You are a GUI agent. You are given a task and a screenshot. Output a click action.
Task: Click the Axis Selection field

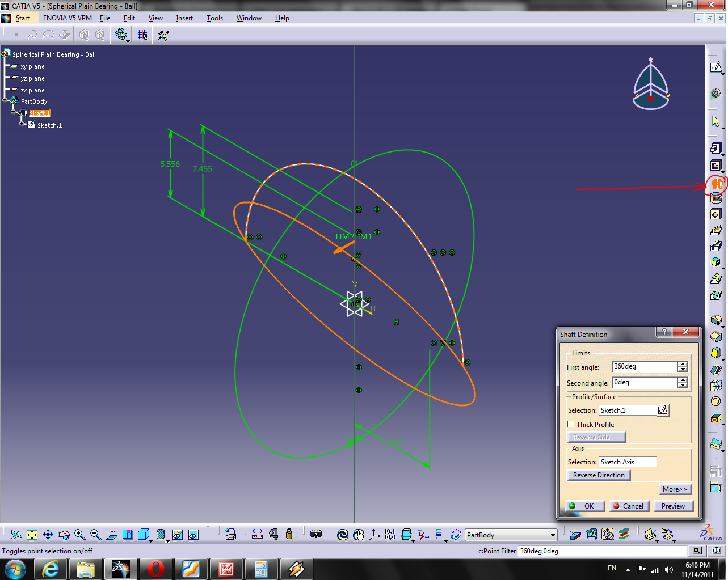click(628, 462)
